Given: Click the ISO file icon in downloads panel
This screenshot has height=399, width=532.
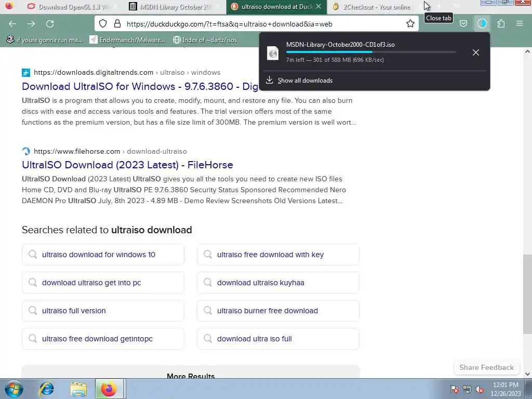Looking at the screenshot, I should 273,54.
